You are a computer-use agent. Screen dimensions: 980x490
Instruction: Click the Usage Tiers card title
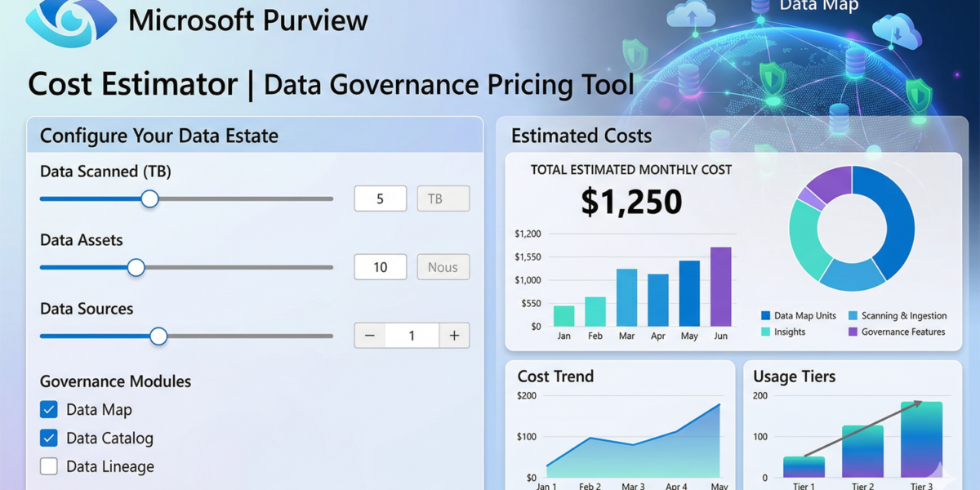click(x=794, y=376)
